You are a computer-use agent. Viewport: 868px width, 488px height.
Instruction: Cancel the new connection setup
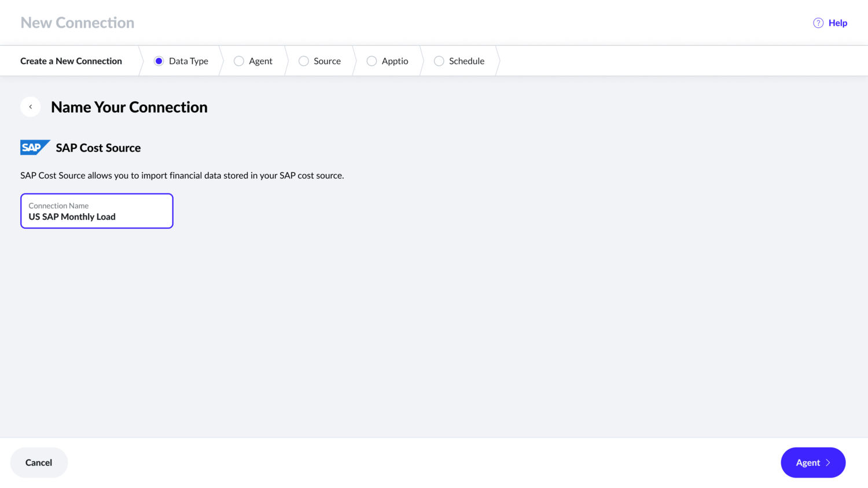(x=39, y=463)
